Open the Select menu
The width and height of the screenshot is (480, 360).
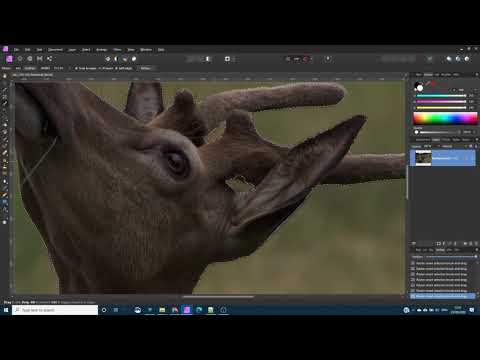(x=86, y=50)
